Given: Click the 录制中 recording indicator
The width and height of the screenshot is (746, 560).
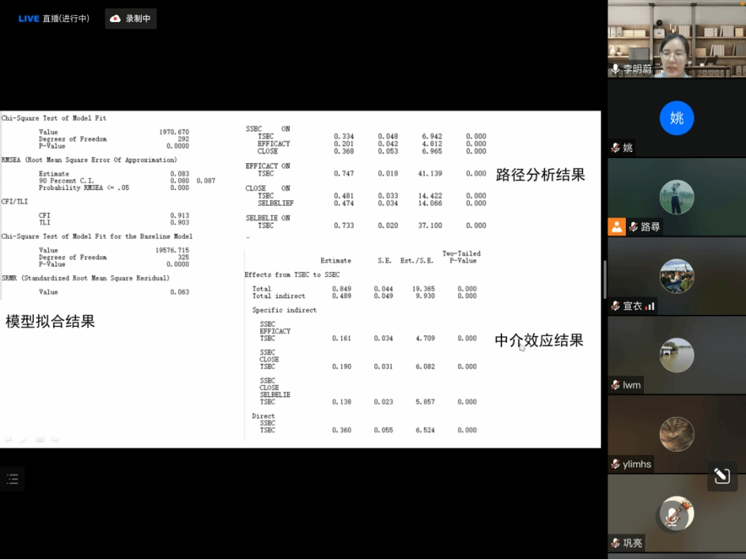Looking at the screenshot, I should [131, 18].
